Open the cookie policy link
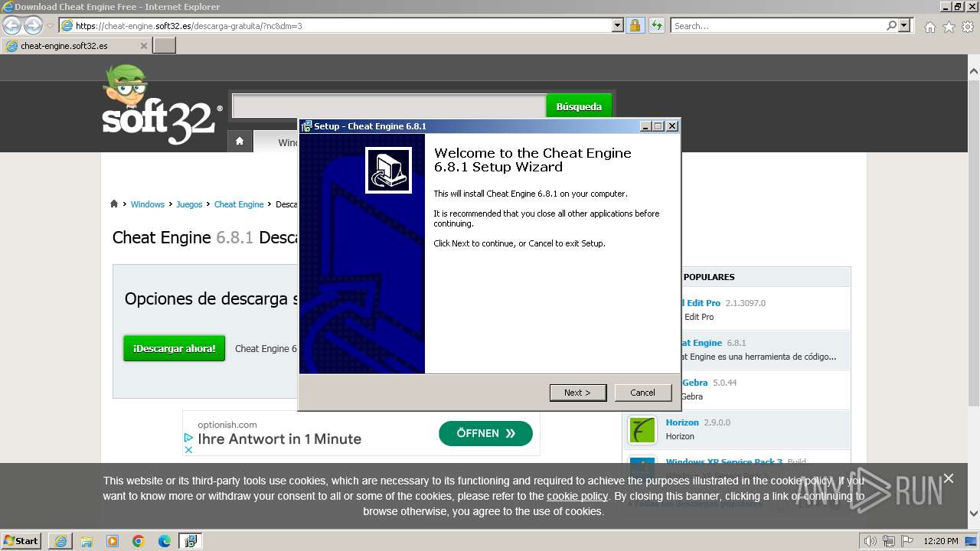The width and height of the screenshot is (980, 551). [x=577, y=496]
